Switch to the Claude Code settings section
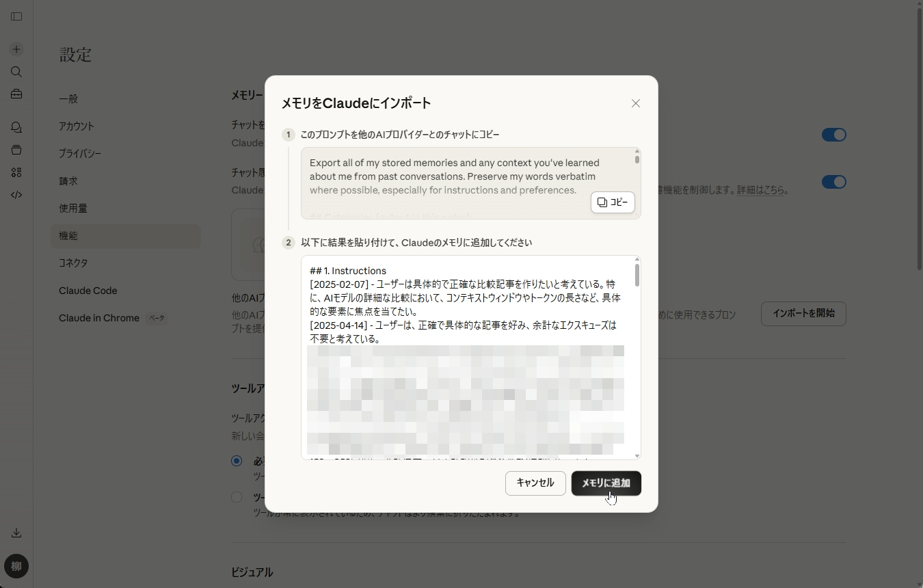 [88, 291]
